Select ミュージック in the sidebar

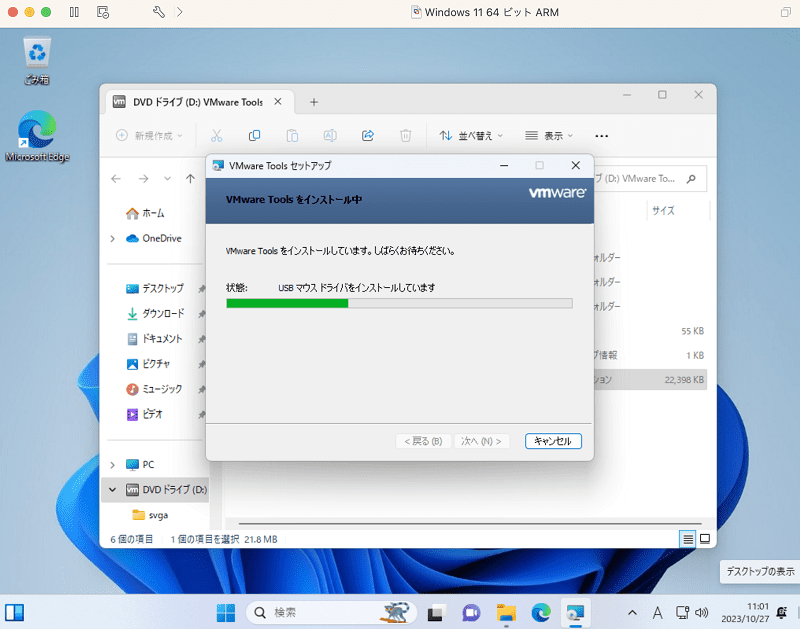(x=154, y=389)
